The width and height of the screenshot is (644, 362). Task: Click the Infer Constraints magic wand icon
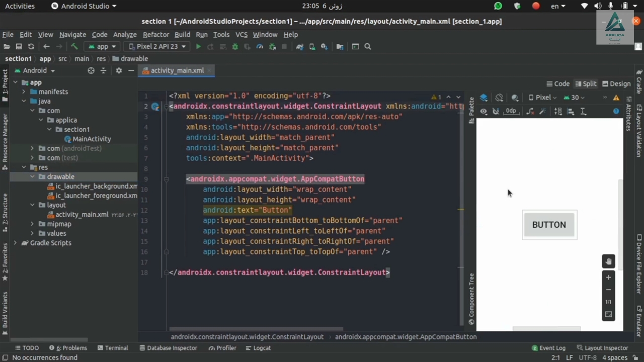(x=542, y=111)
